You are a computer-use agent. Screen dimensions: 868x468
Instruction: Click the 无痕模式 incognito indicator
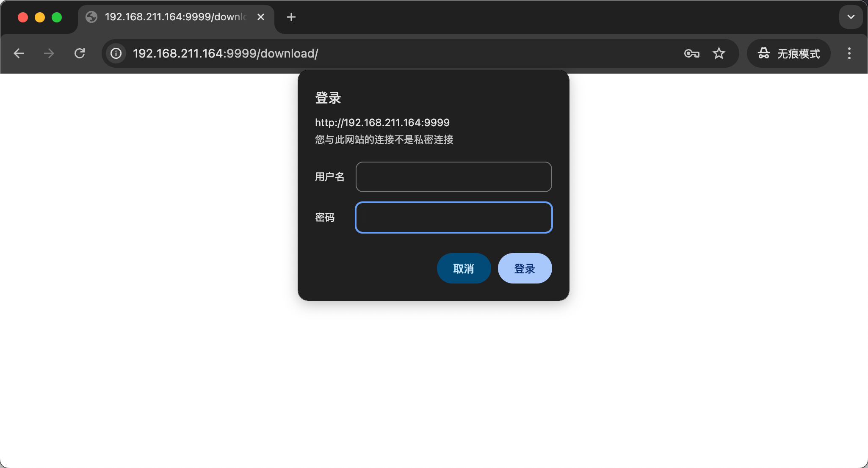click(788, 53)
